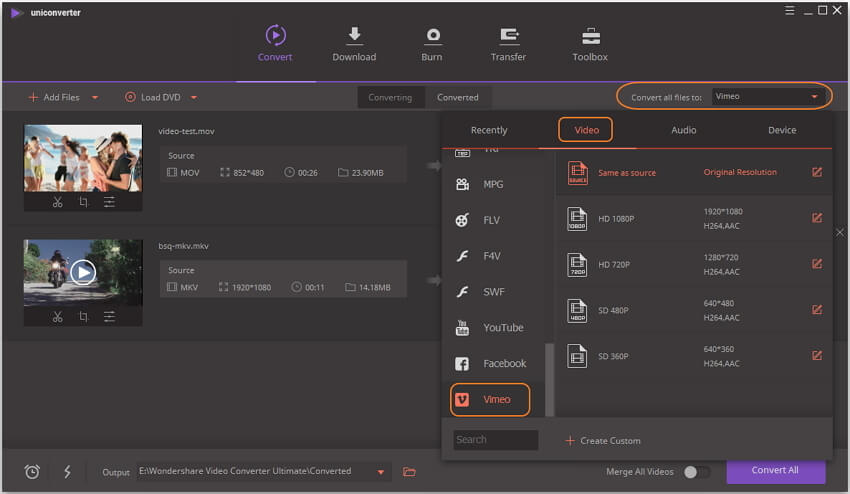Open the Burn section
The height and width of the screenshot is (494, 850).
[432, 43]
